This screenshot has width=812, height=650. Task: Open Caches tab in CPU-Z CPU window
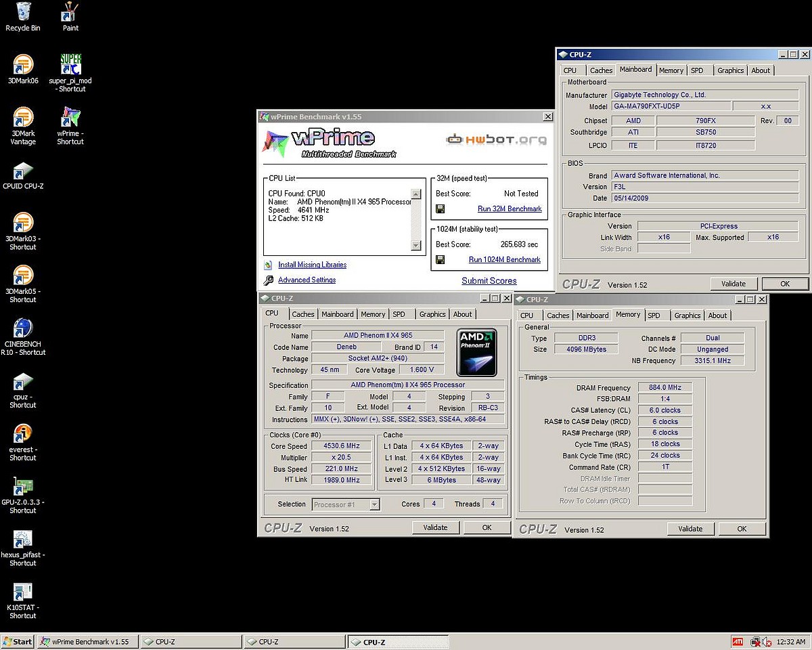303,314
